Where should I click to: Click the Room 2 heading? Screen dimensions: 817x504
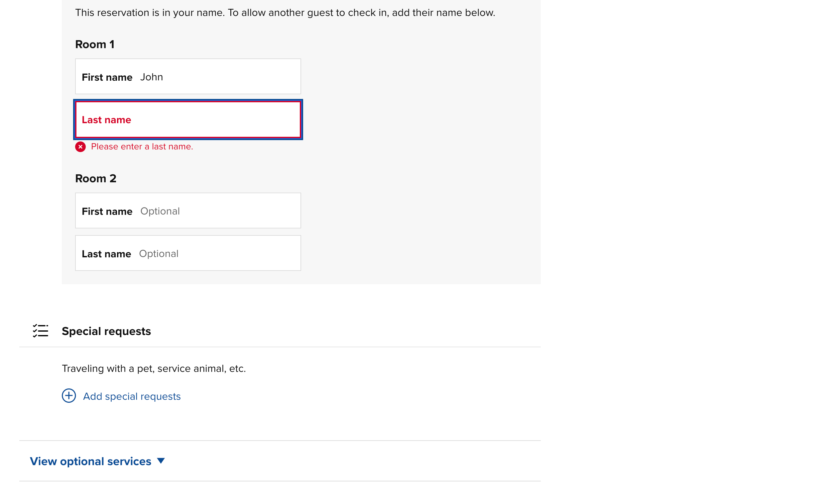click(96, 179)
